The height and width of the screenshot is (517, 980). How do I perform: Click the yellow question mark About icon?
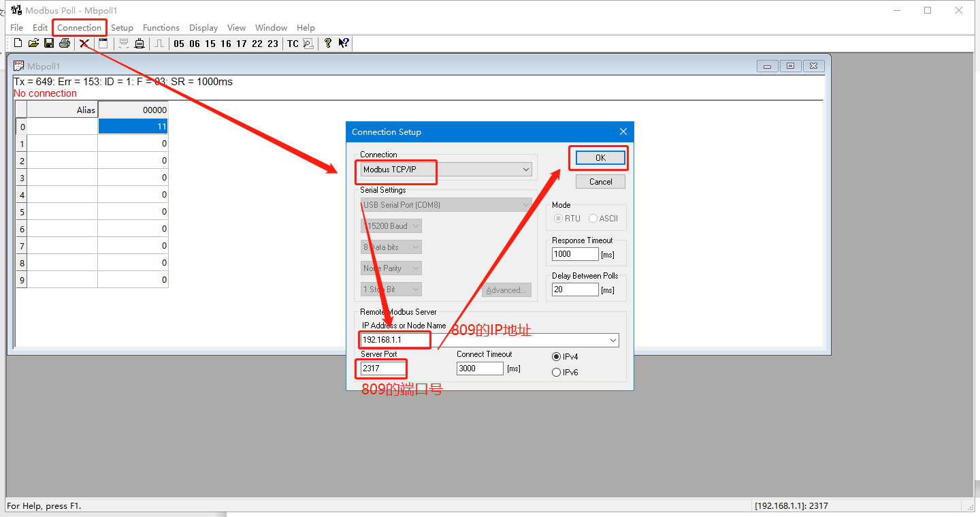pyautogui.click(x=328, y=44)
